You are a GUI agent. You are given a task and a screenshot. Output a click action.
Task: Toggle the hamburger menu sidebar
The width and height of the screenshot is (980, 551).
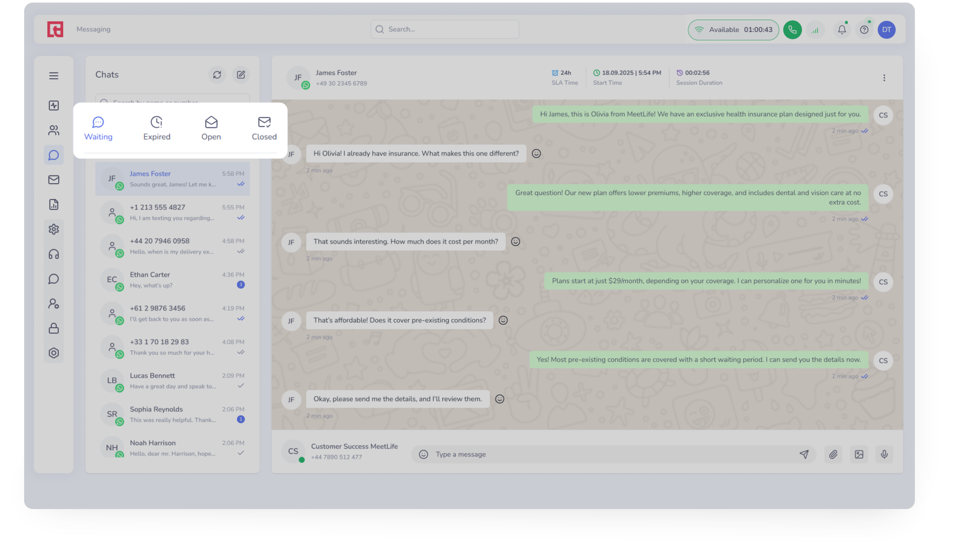[x=54, y=76]
